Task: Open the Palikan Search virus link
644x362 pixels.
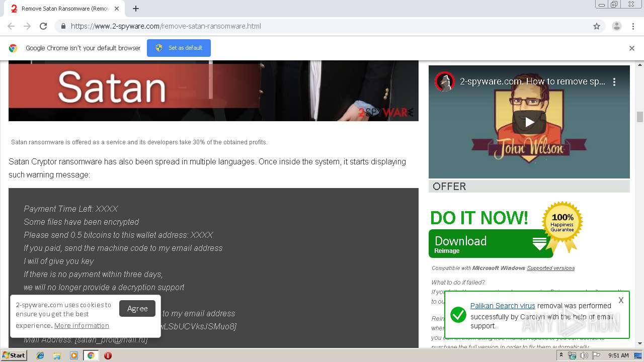Action: 503,306
